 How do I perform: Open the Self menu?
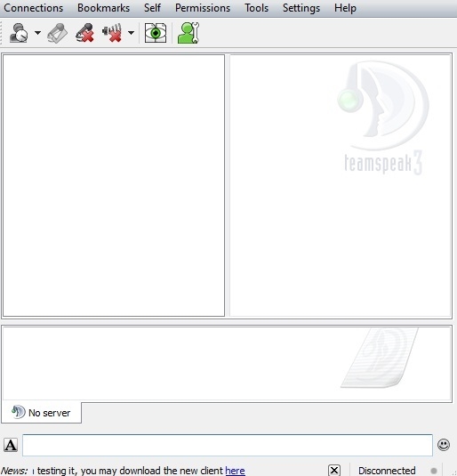152,8
